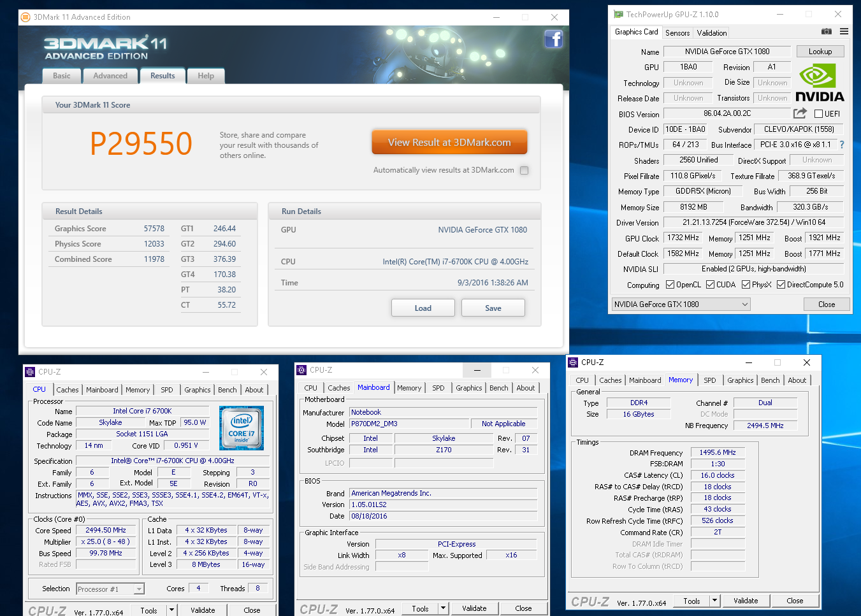The image size is (861, 616).
Task: Click the BIOS Version field in GPU-Z
Action: point(727,113)
